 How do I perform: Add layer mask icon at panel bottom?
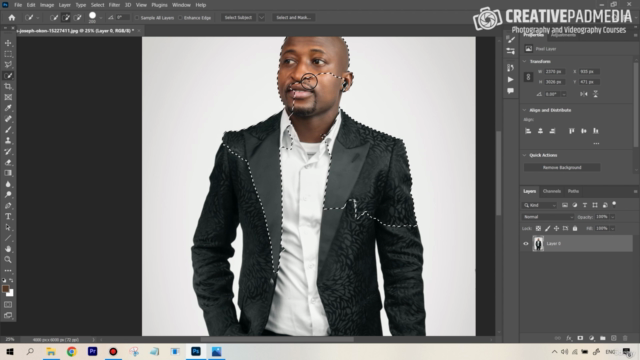click(x=580, y=338)
